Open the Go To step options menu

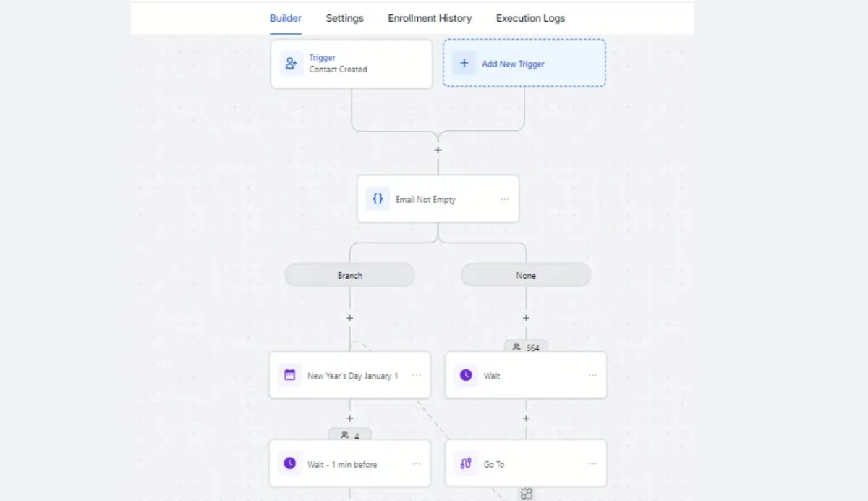click(x=593, y=463)
